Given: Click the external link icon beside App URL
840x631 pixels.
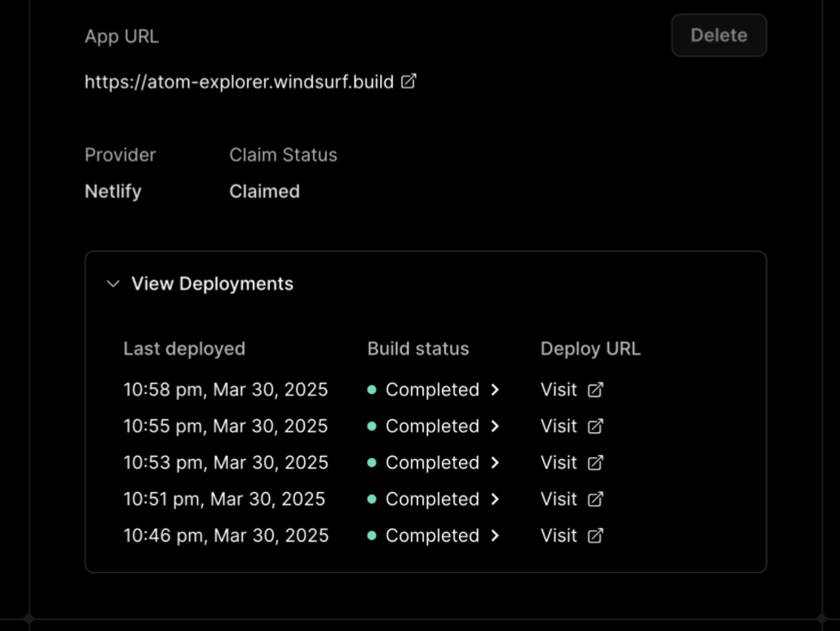Looking at the screenshot, I should [x=409, y=81].
